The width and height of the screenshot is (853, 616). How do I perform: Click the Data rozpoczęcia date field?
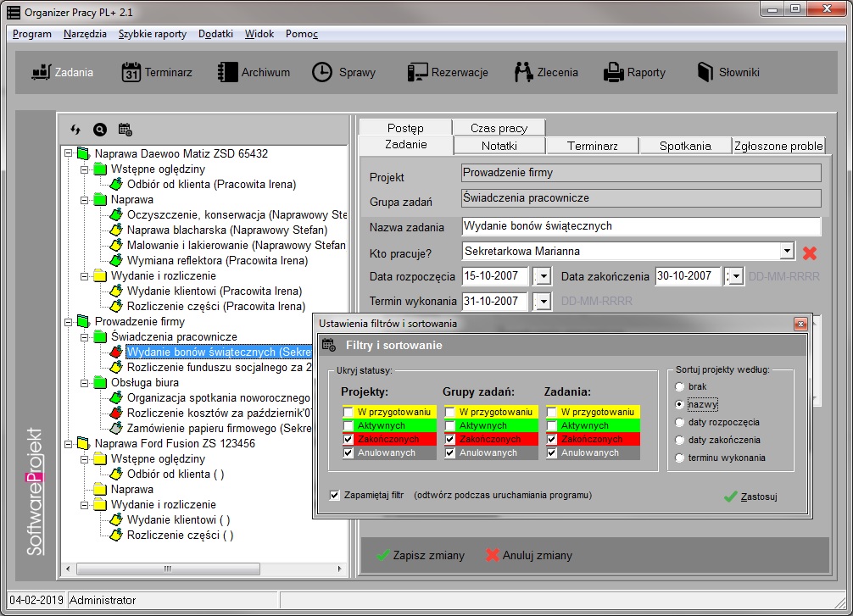pos(495,276)
